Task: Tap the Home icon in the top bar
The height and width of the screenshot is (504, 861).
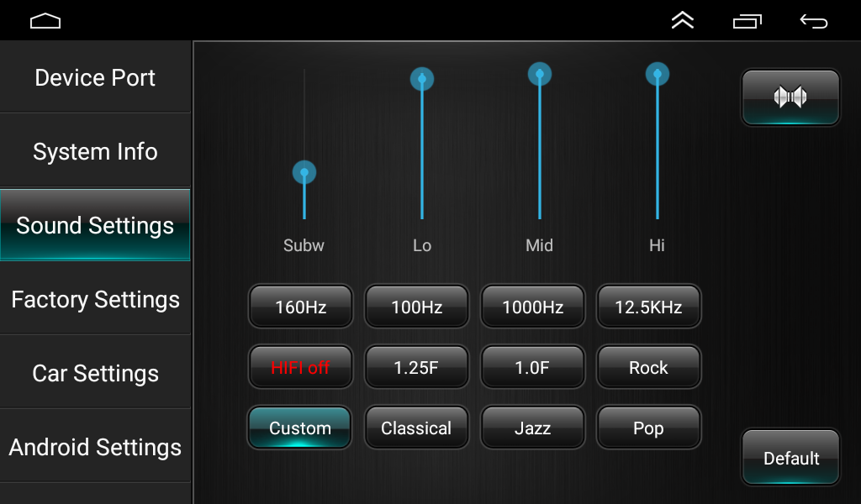Action: (x=45, y=21)
